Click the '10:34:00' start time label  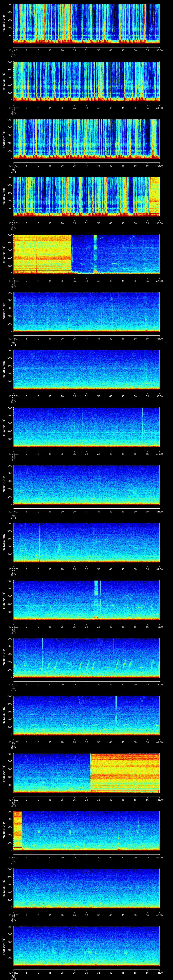(13, 339)
